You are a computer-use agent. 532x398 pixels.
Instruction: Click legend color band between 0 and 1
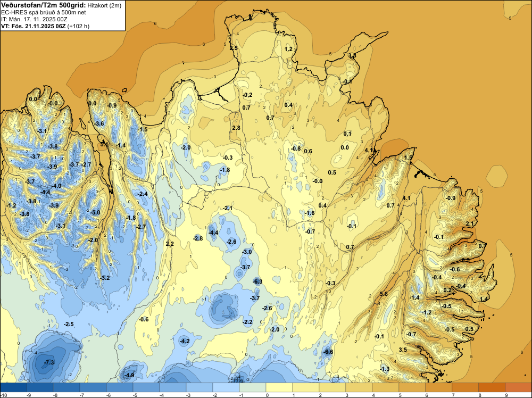pos(279,387)
